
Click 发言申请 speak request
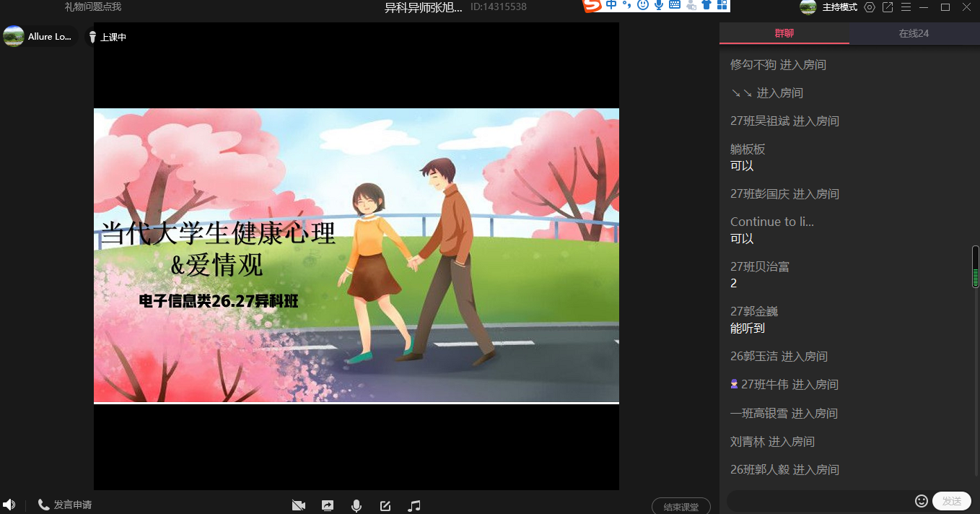[x=65, y=505]
